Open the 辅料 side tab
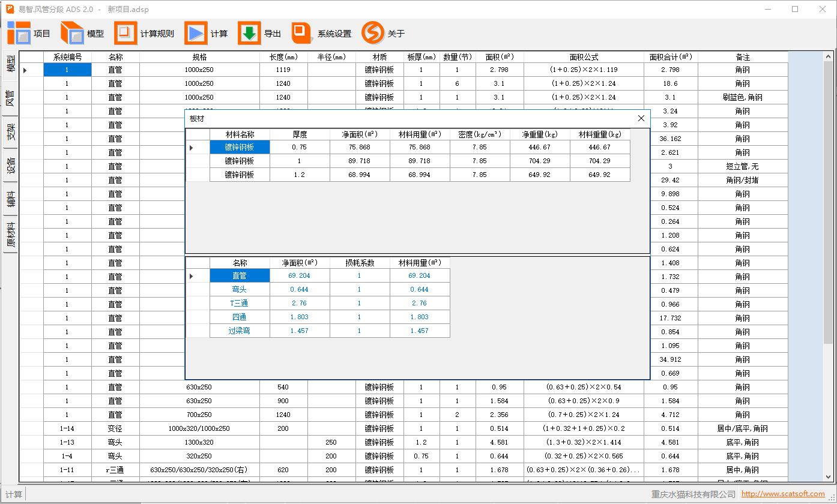Image resolution: width=837 pixels, height=504 pixels. tap(10, 199)
